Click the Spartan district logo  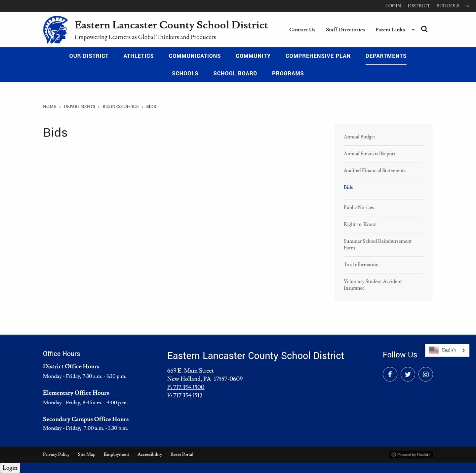click(55, 30)
